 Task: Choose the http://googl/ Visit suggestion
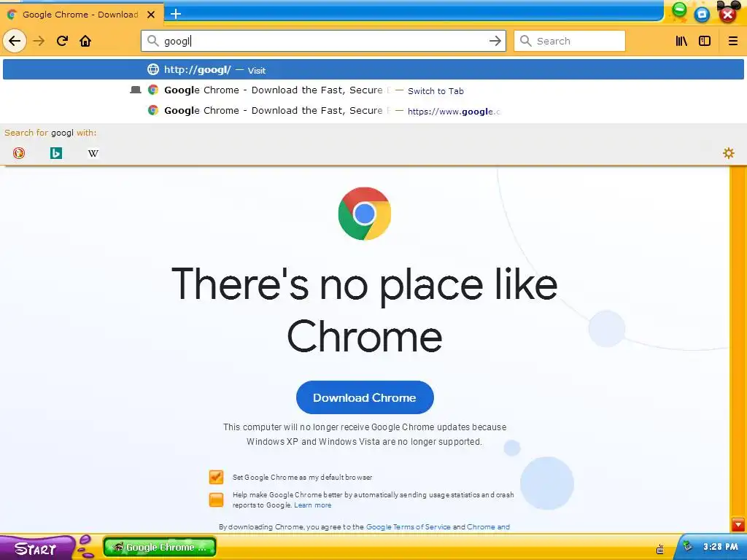pyautogui.click(x=373, y=69)
